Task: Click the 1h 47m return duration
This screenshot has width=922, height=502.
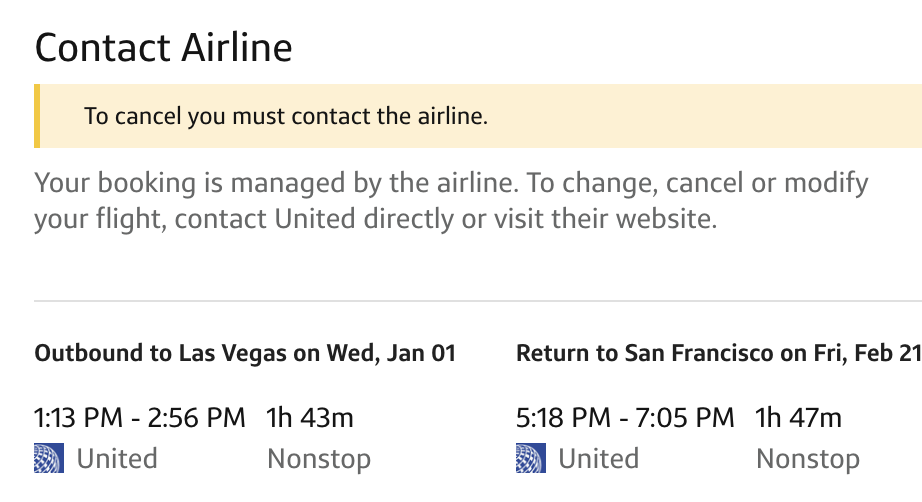Action: (x=798, y=417)
